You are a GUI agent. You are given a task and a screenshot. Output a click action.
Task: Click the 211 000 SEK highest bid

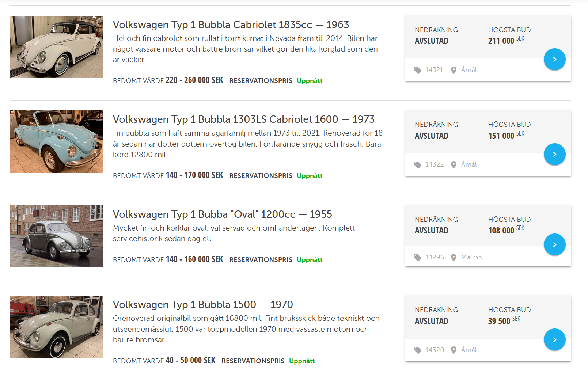coord(506,41)
